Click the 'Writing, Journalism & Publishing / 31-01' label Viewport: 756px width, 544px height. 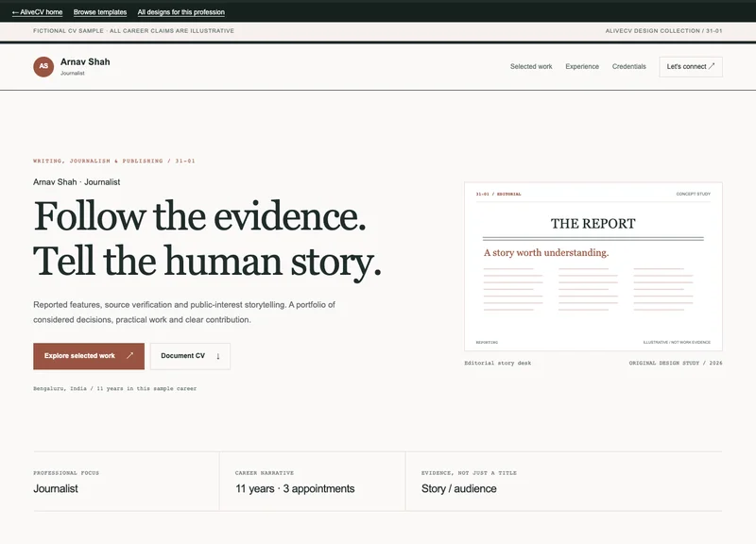click(x=114, y=161)
